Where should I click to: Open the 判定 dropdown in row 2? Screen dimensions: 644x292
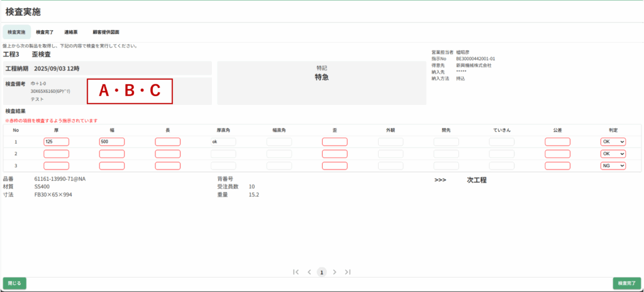(x=613, y=154)
